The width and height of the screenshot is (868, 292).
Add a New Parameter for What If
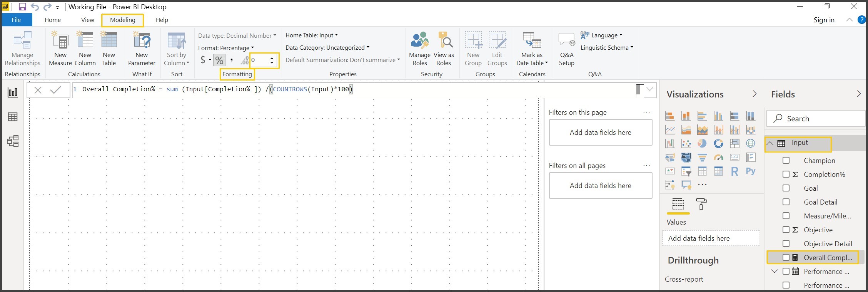tap(142, 49)
